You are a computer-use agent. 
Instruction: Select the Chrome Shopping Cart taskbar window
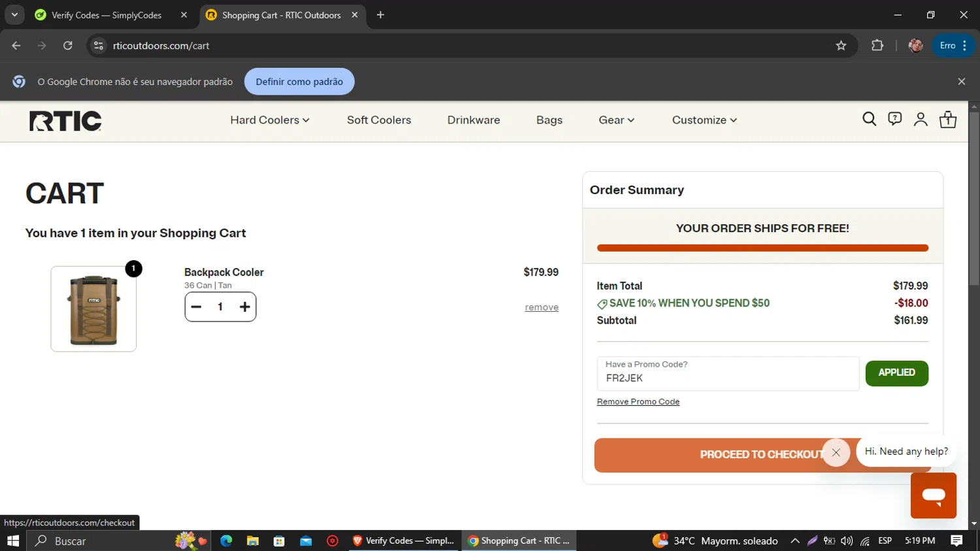pyautogui.click(x=519, y=541)
